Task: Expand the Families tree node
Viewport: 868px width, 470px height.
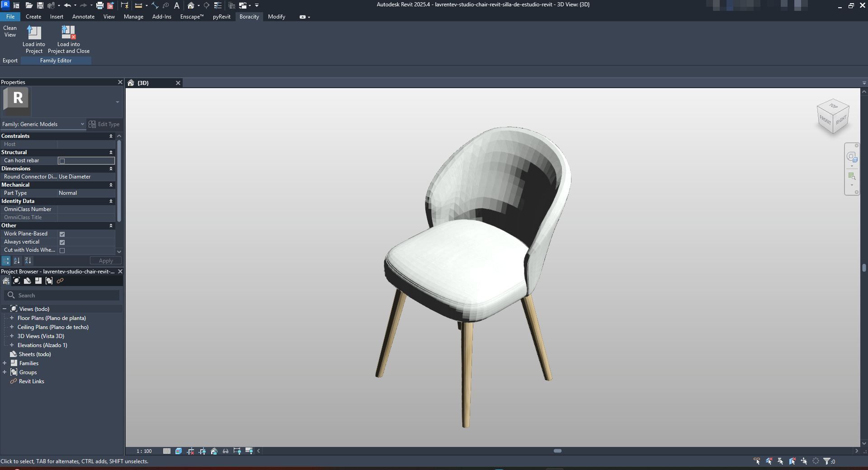Action: click(x=5, y=363)
